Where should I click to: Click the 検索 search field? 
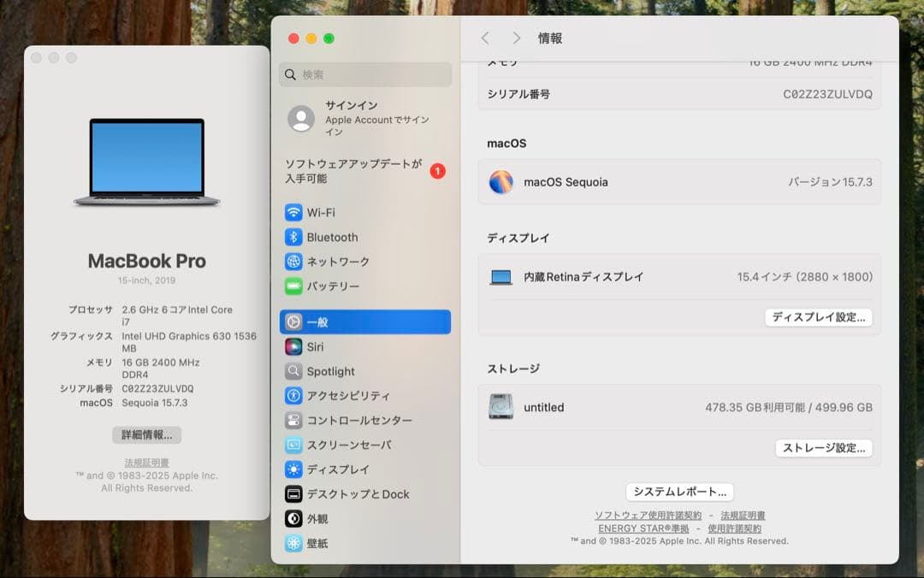pyautogui.click(x=365, y=74)
